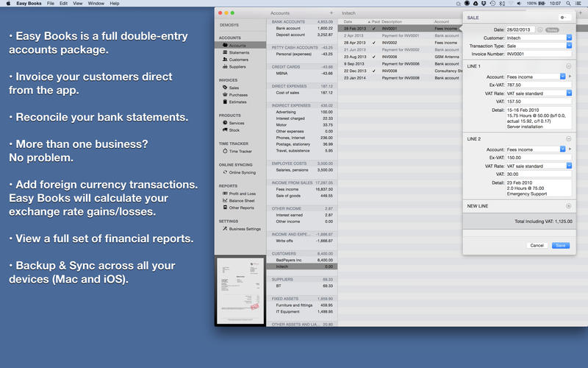
Task: Click the plus button in Accounts header
Action: [331, 13]
